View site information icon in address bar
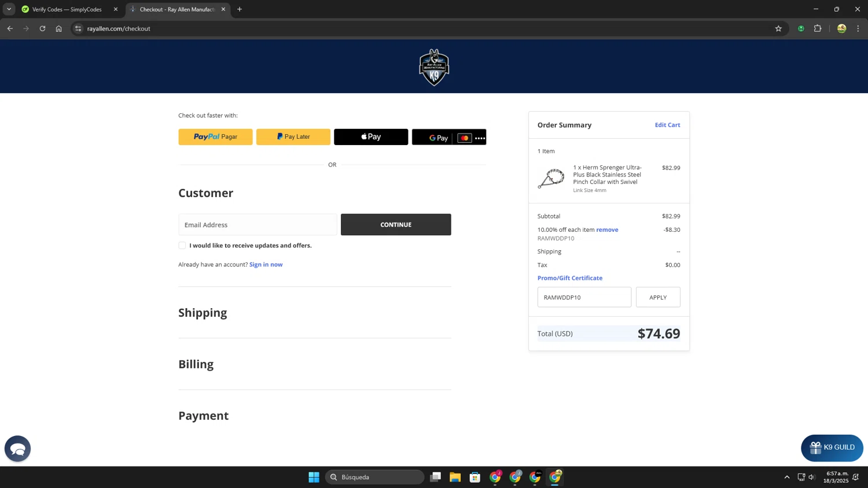 click(78, 28)
